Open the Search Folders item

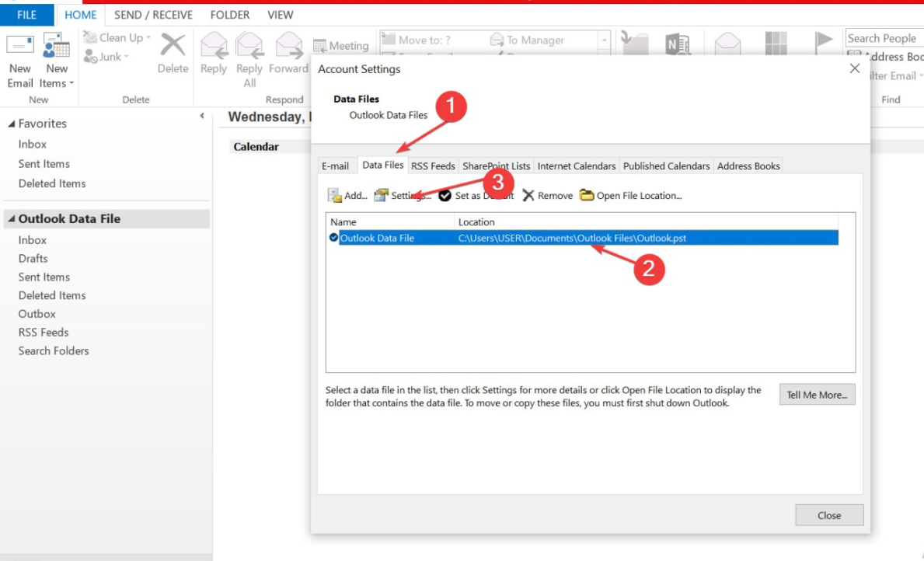54,350
